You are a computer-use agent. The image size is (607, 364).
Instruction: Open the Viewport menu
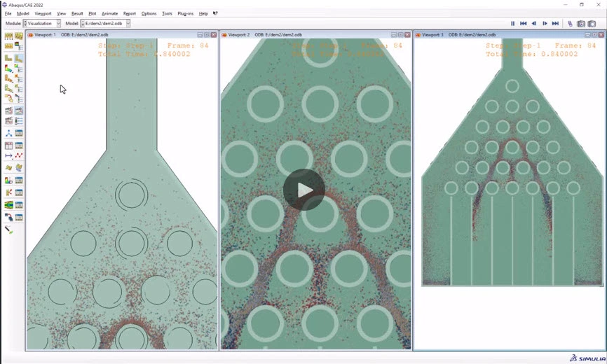(x=43, y=13)
